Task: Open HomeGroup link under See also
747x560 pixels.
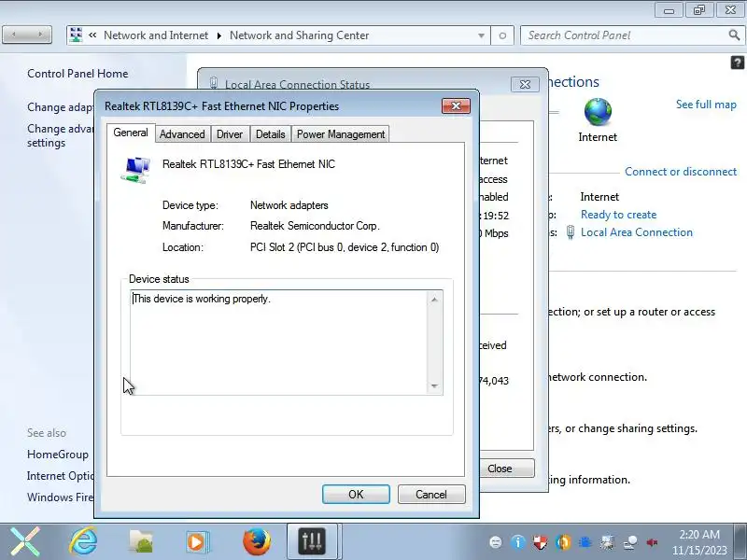Action: tap(58, 455)
